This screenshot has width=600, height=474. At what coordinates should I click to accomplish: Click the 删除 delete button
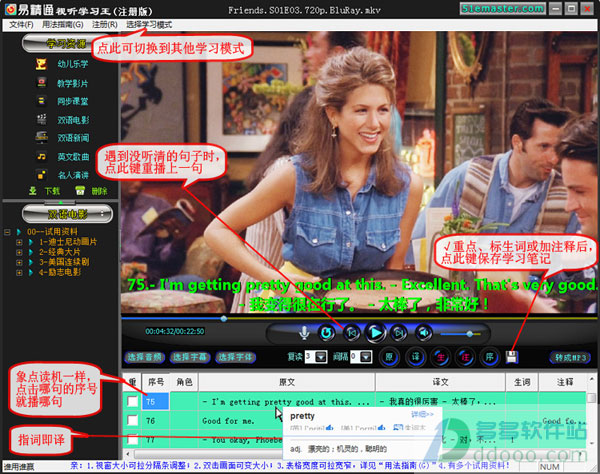point(91,191)
